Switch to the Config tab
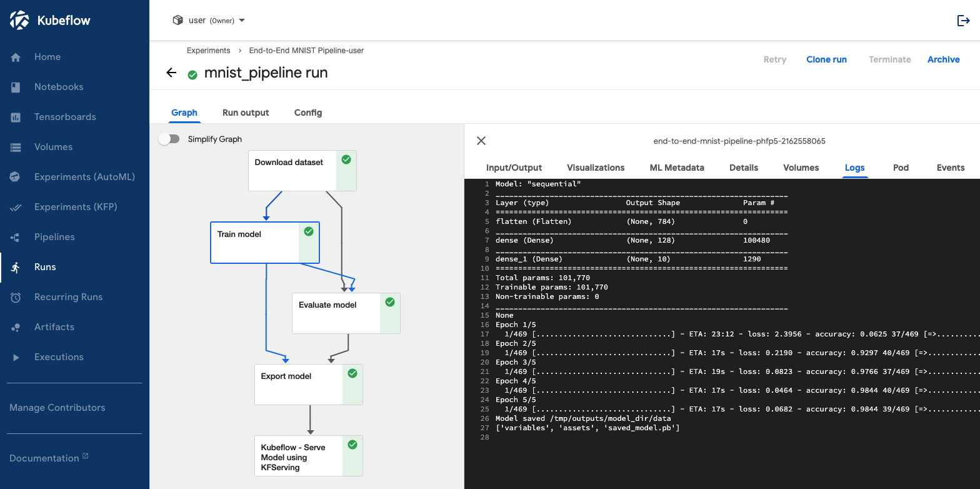Image resolution: width=980 pixels, height=489 pixels. tap(308, 113)
